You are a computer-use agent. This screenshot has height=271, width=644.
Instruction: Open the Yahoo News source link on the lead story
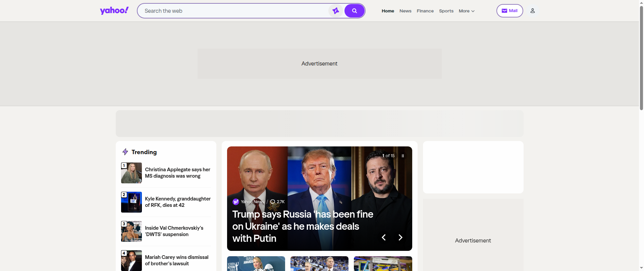click(x=249, y=202)
